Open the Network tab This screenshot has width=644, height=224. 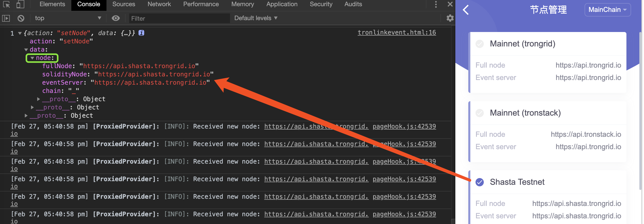159,4
